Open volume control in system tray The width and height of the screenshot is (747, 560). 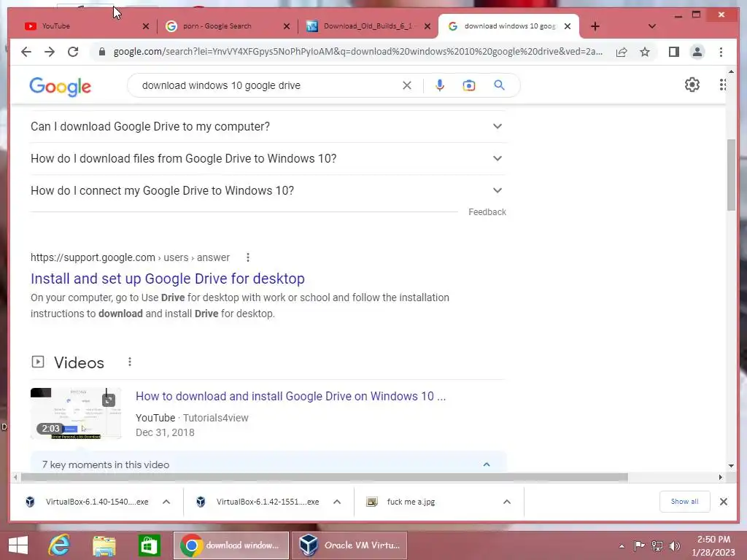point(675,546)
